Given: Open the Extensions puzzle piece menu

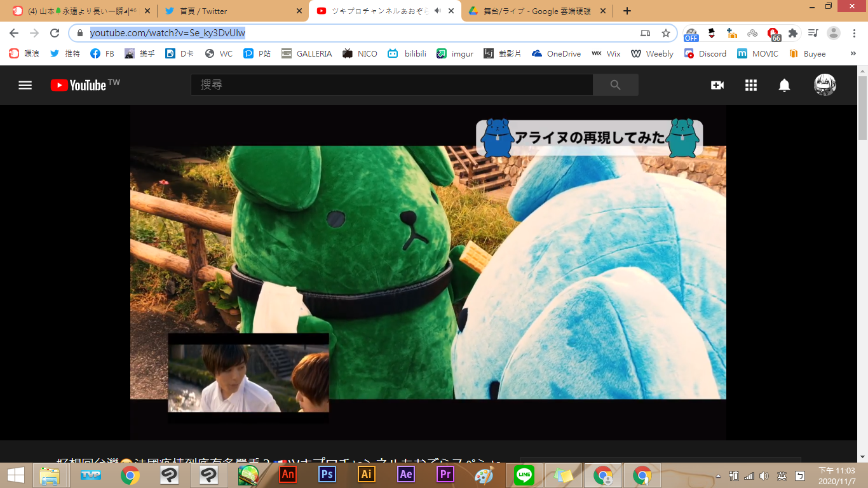Looking at the screenshot, I should (x=793, y=33).
